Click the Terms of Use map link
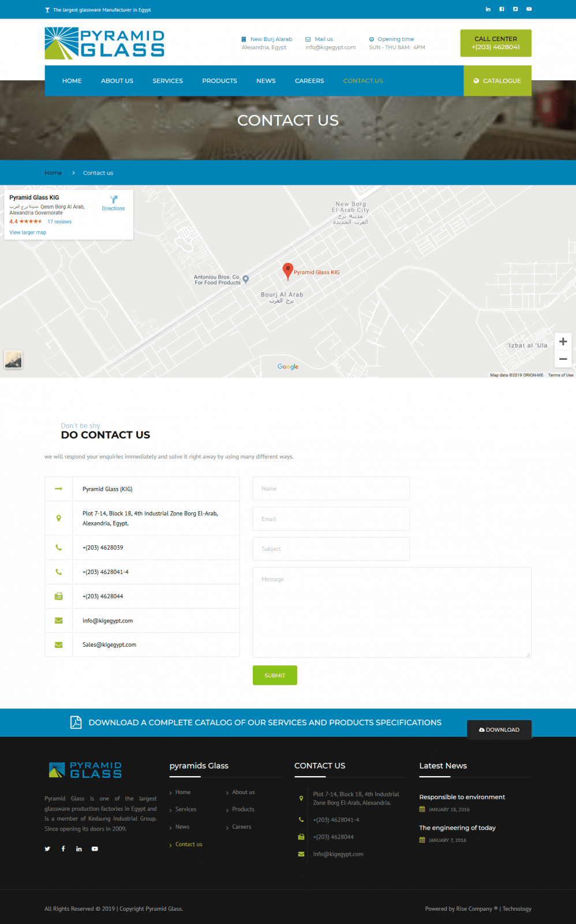Image resolution: width=576 pixels, height=924 pixels. 560,375
